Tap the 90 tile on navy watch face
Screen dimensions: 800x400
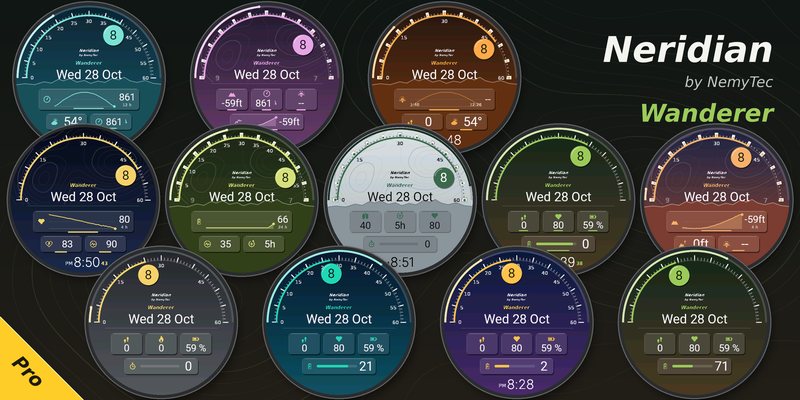[106, 243]
